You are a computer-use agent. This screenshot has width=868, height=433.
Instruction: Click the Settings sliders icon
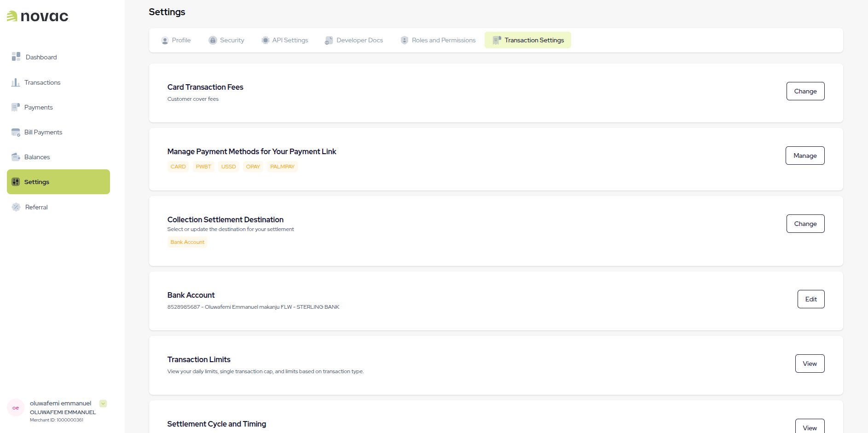point(16,181)
